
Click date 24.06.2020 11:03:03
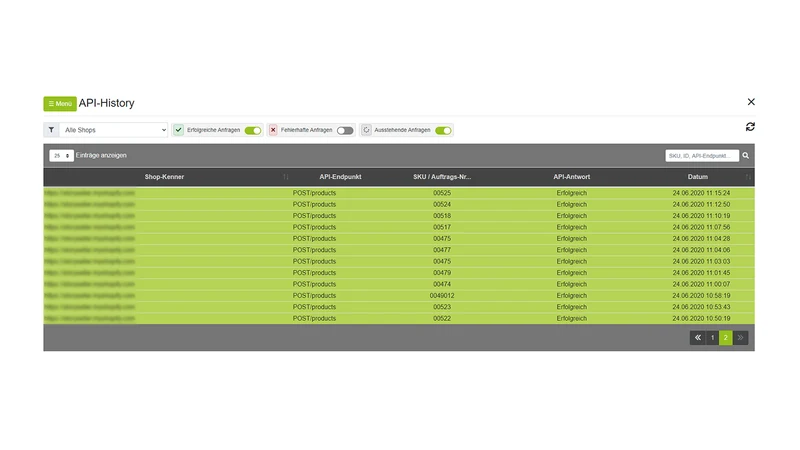[x=701, y=261]
